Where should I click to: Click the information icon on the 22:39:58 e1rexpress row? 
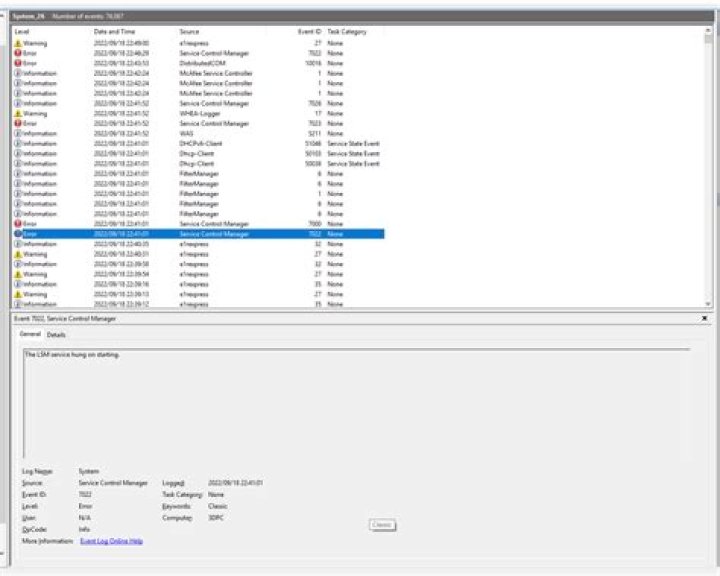(x=18, y=265)
